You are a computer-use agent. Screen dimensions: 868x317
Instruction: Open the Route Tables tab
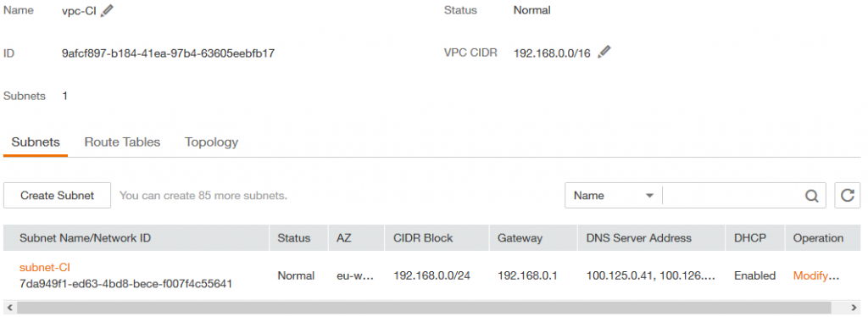click(x=122, y=142)
